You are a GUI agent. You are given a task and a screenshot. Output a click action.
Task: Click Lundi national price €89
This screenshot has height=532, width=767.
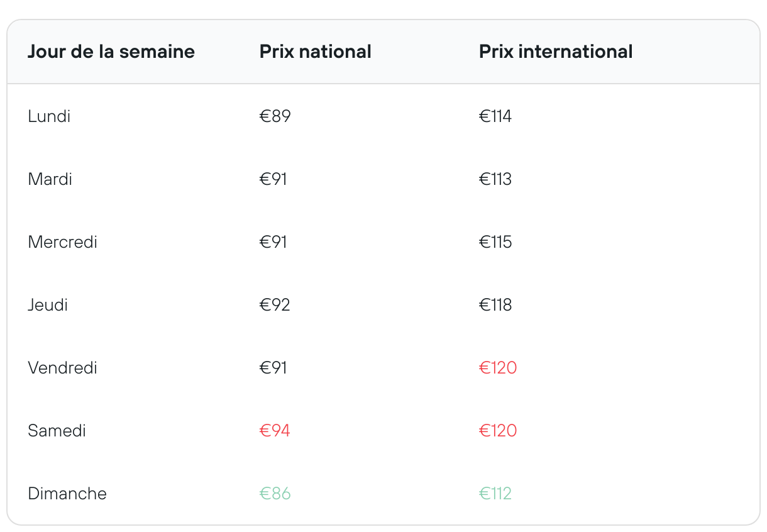[275, 116]
